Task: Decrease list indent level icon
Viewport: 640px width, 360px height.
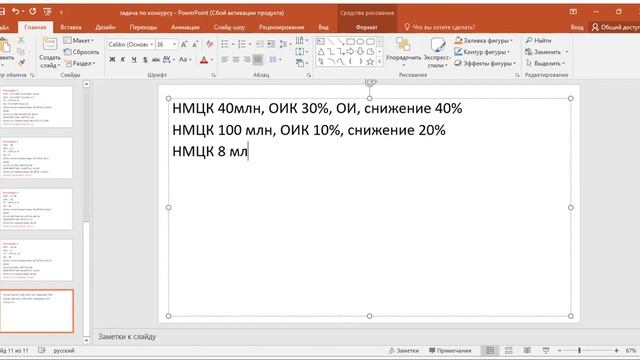Action: pyautogui.click(x=260, y=44)
